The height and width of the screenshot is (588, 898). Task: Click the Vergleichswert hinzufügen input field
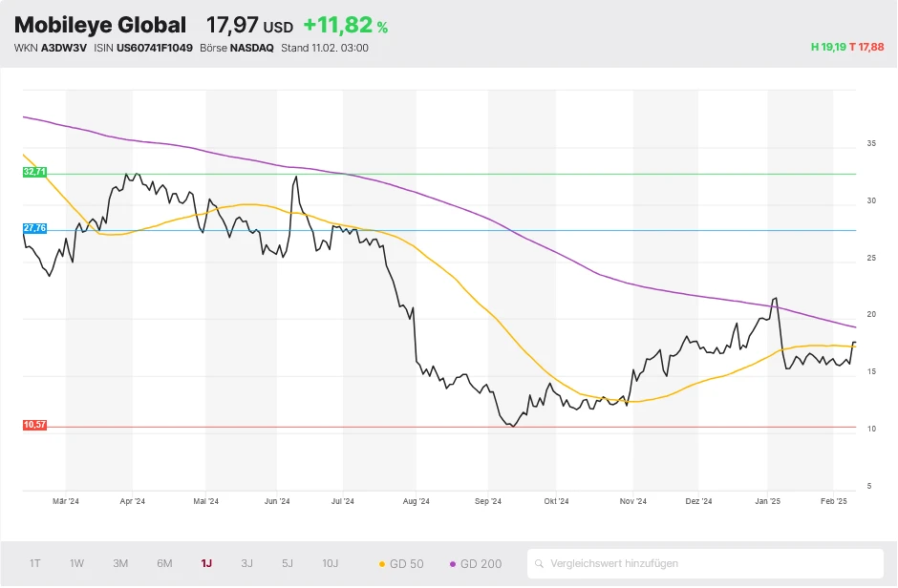coord(712,563)
